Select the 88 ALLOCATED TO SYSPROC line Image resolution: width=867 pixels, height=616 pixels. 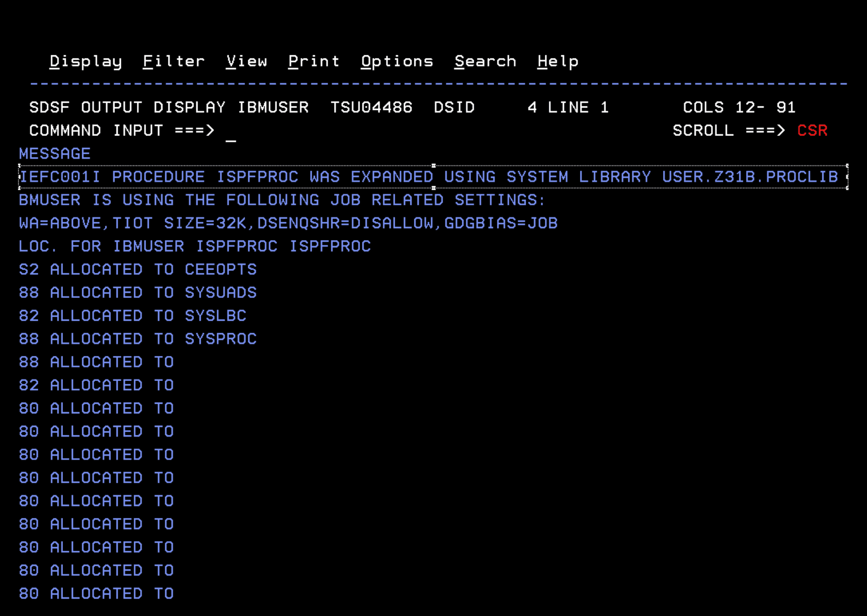tap(137, 339)
